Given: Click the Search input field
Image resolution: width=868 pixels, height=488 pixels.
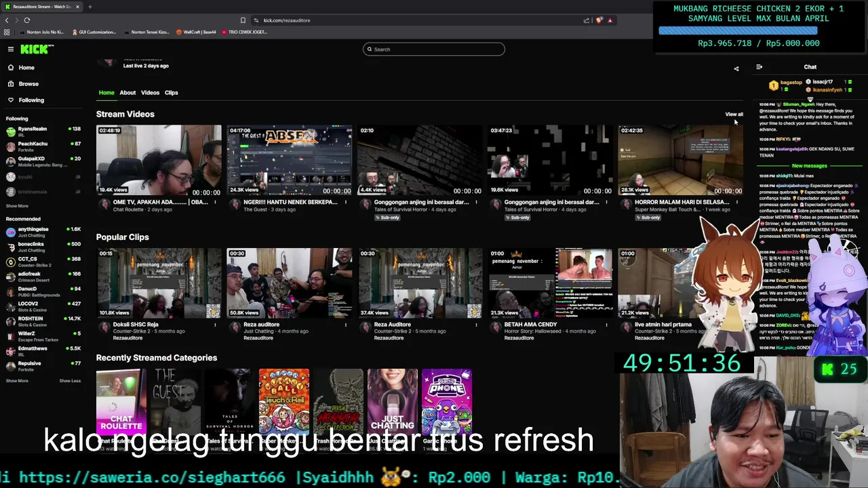Looking at the screenshot, I should tap(434, 49).
